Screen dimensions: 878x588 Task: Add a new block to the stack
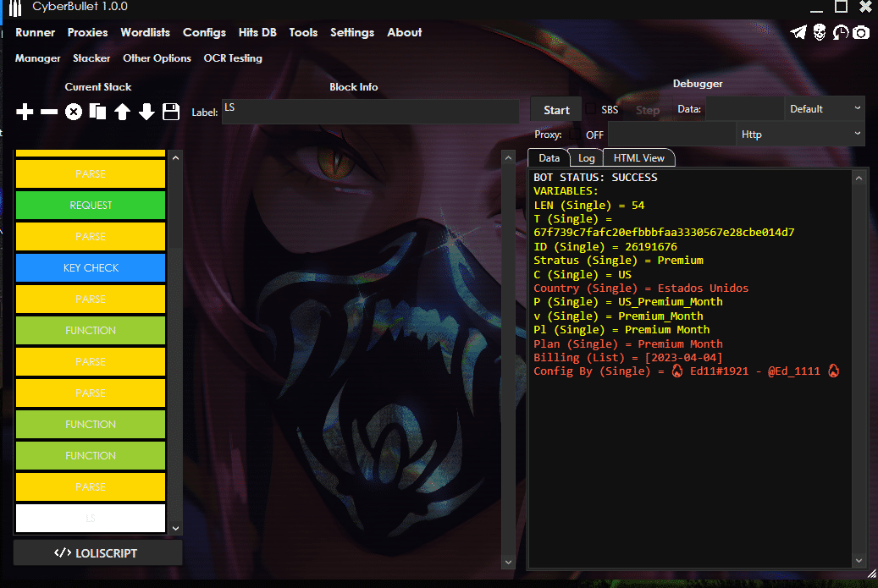pyautogui.click(x=25, y=112)
